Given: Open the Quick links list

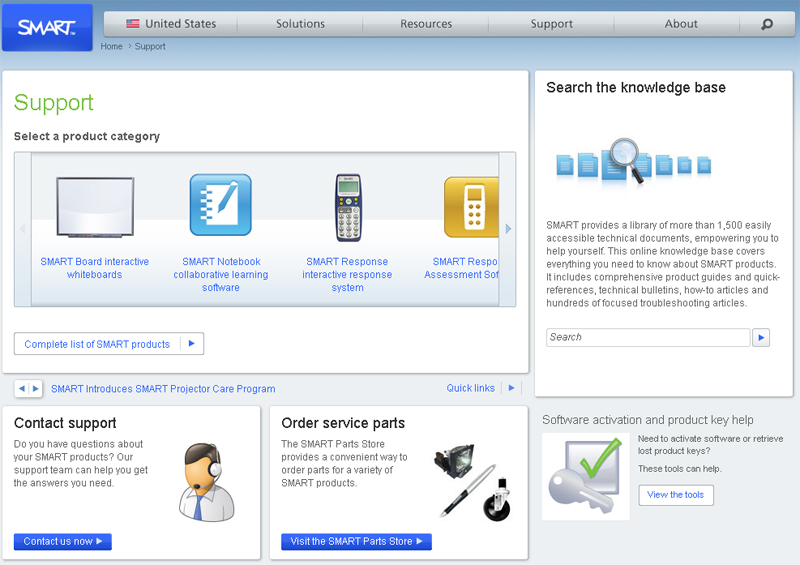Looking at the screenshot, I should click(470, 388).
